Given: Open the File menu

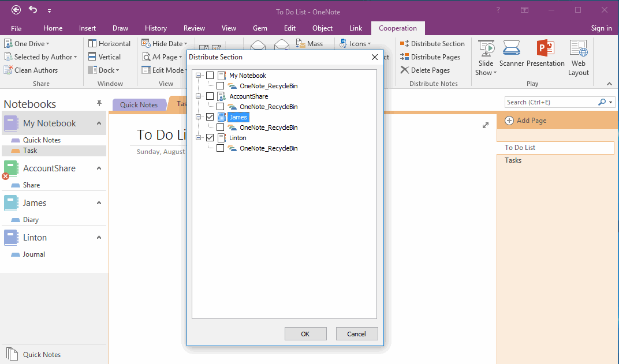Looking at the screenshot, I should pyautogui.click(x=16, y=28).
